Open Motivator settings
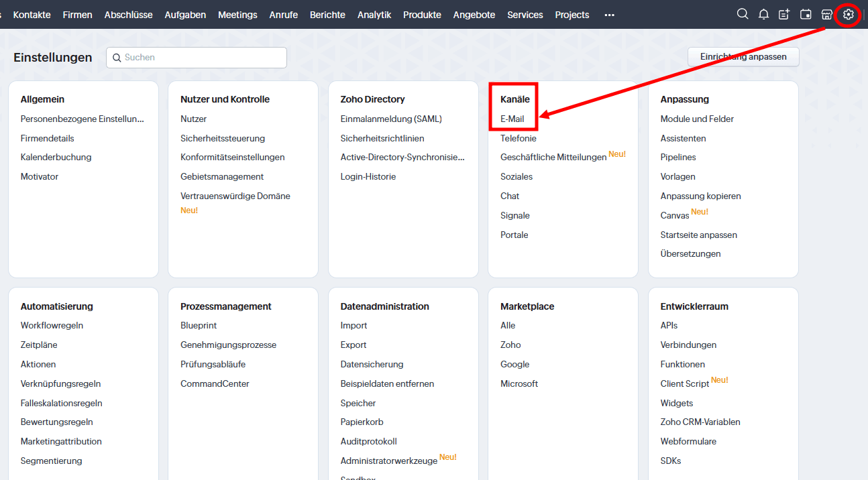 coord(40,176)
